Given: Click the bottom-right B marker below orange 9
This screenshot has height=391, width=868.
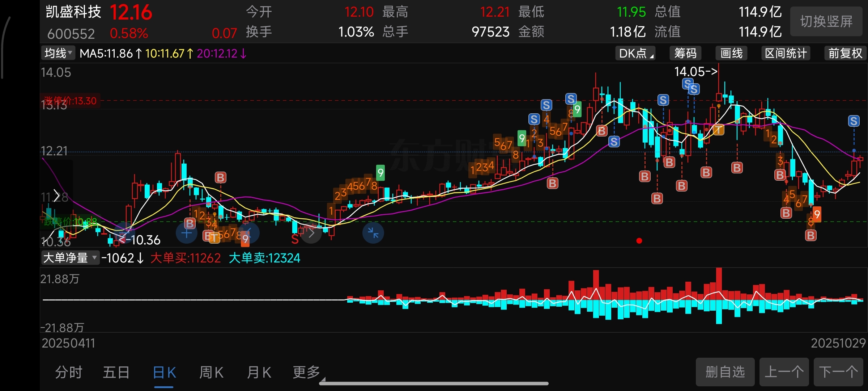Looking at the screenshot, I should point(810,236).
